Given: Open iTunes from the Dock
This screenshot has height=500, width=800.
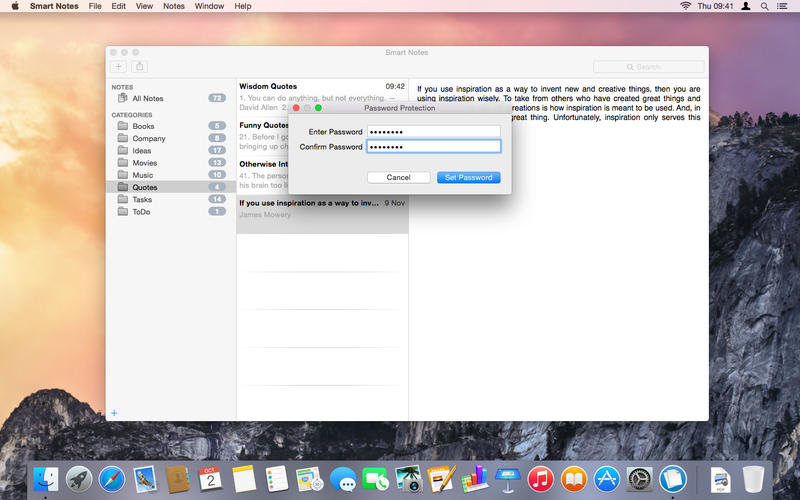Looking at the screenshot, I should tap(540, 480).
